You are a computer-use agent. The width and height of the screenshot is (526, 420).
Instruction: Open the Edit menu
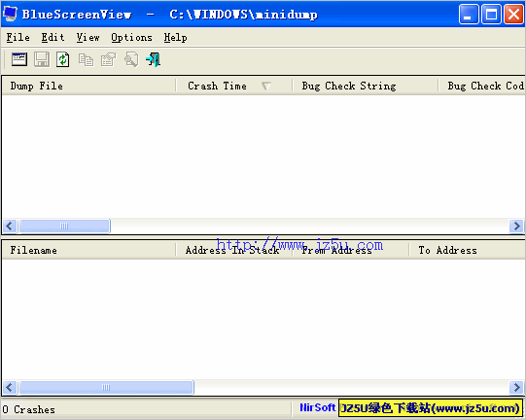53,37
